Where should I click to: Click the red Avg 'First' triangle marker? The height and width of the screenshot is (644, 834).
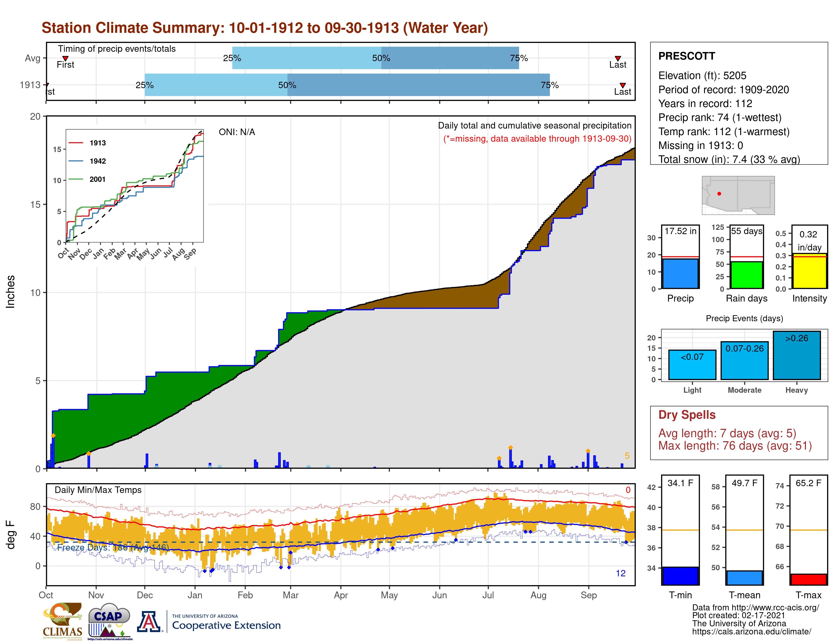65,58
